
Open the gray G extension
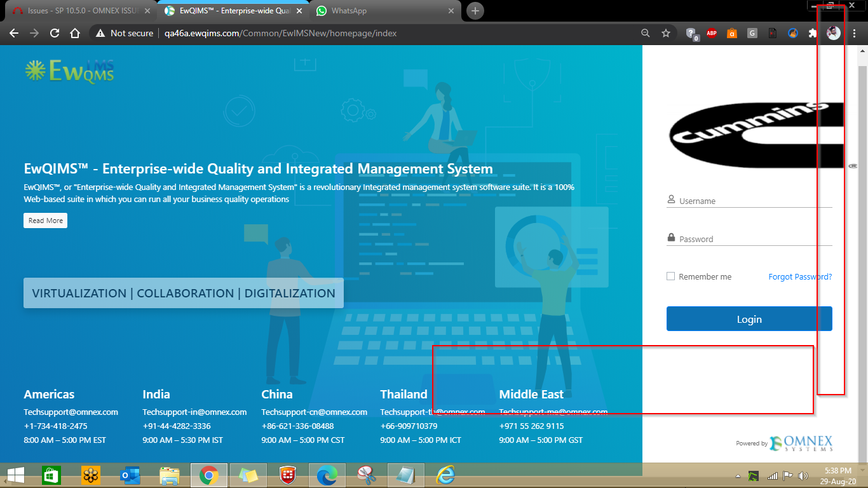[x=752, y=33]
